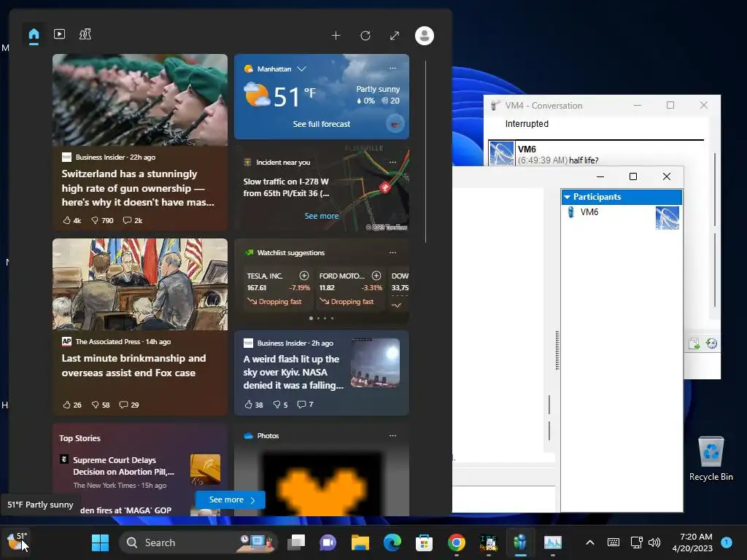Image resolution: width=747 pixels, height=560 pixels.
Task: Show hidden system tray icons
Action: 589,542
